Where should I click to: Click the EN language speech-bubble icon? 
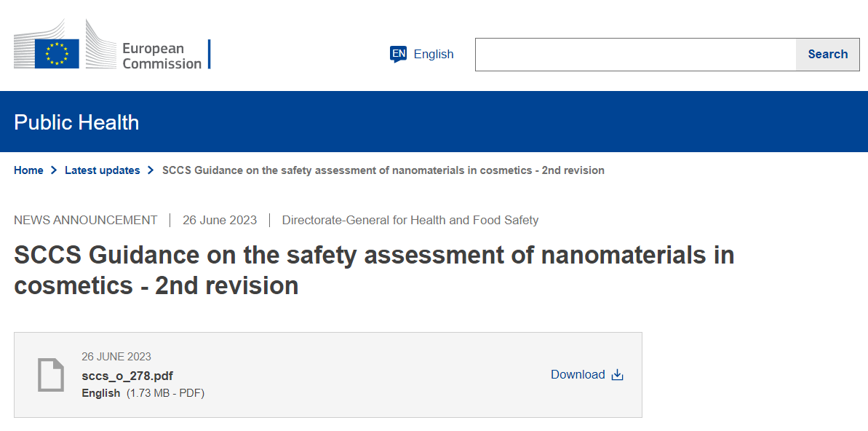click(398, 54)
